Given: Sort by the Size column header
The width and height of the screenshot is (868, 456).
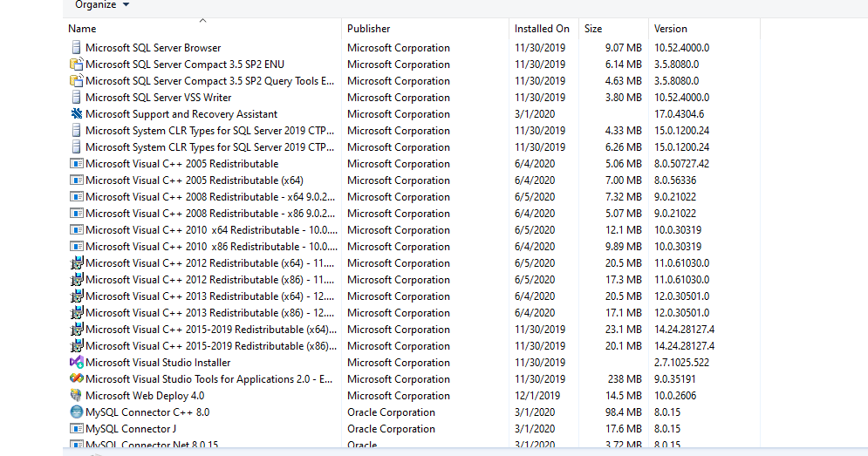Looking at the screenshot, I should [x=593, y=29].
